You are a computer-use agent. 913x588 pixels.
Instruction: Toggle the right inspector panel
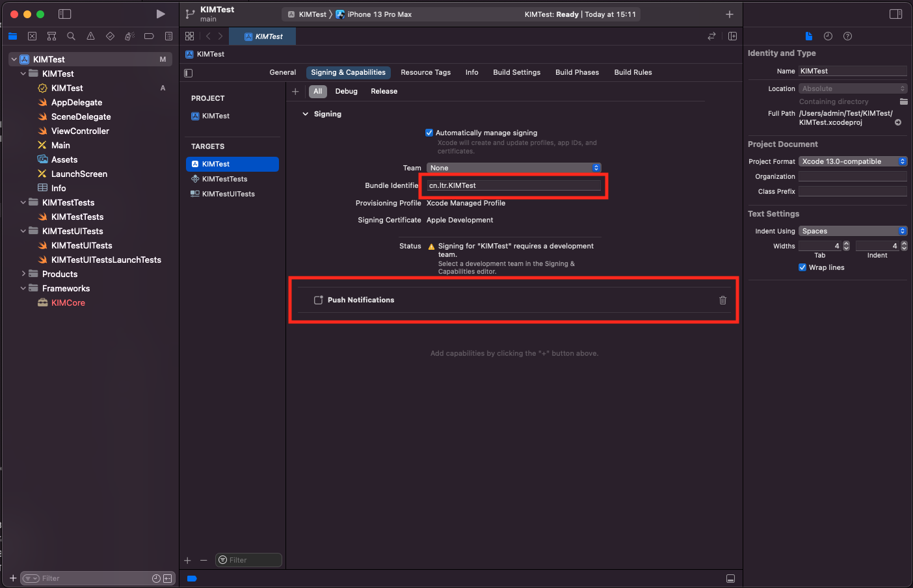[x=895, y=14]
